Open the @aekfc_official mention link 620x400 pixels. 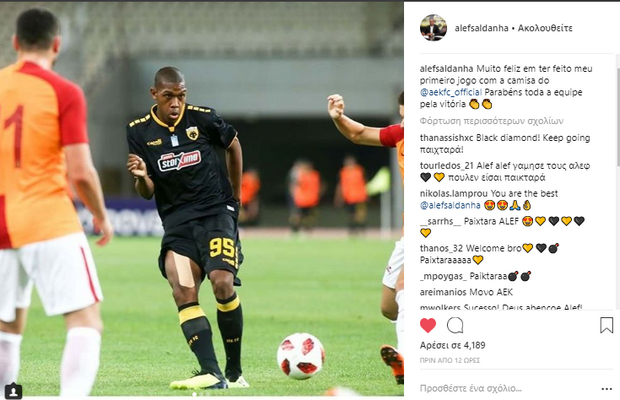pos(451,92)
